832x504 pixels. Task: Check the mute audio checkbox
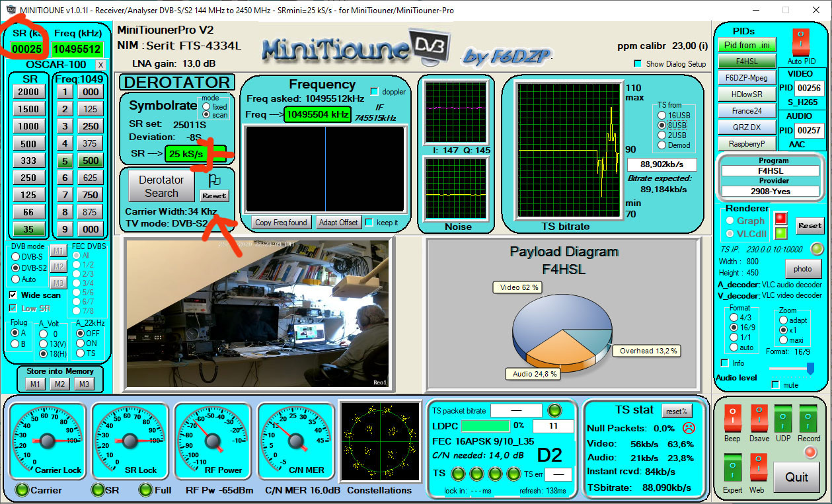pos(776,384)
